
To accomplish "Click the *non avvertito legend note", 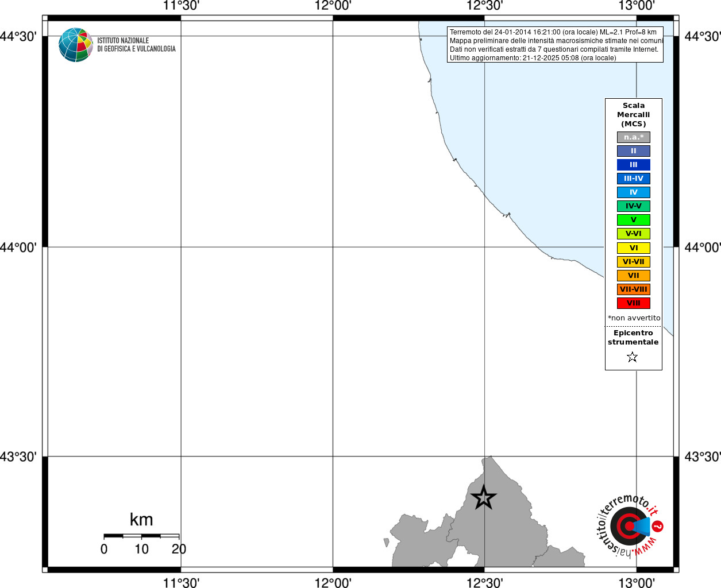I will [634, 318].
